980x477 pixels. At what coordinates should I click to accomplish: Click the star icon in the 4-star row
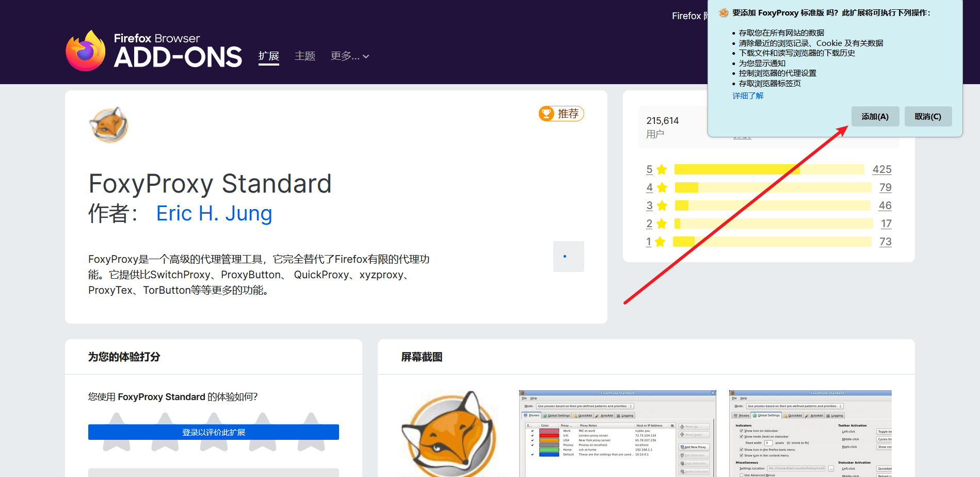[x=663, y=187]
